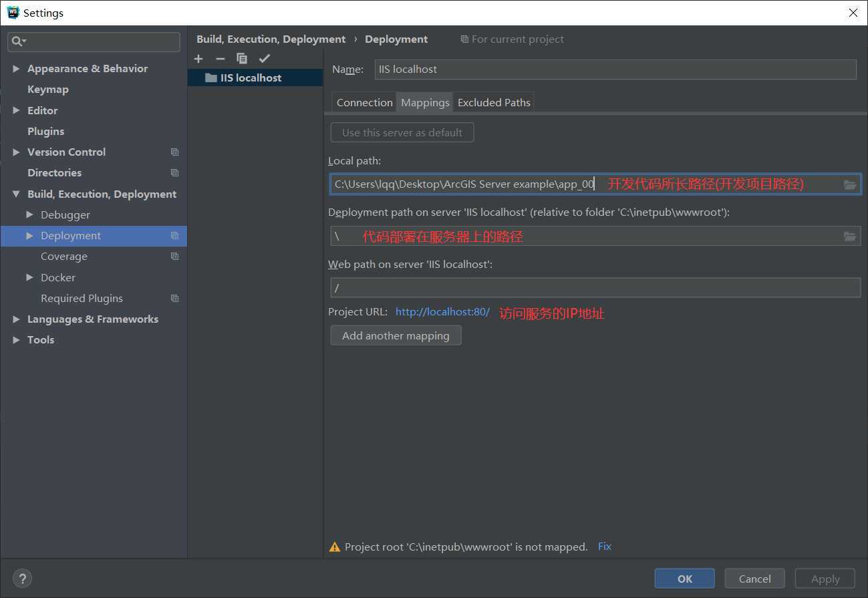This screenshot has height=598, width=868.
Task: Click Fix link for unmapped project root
Action: [605, 547]
